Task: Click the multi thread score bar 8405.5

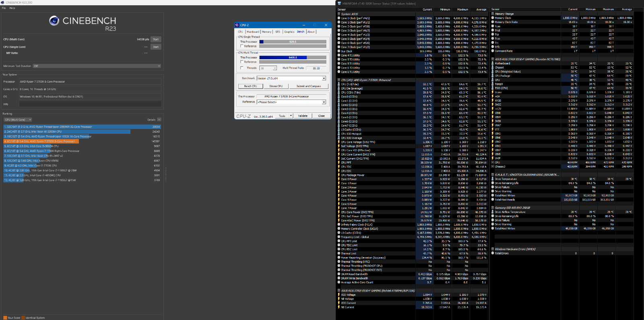Action: point(293,57)
